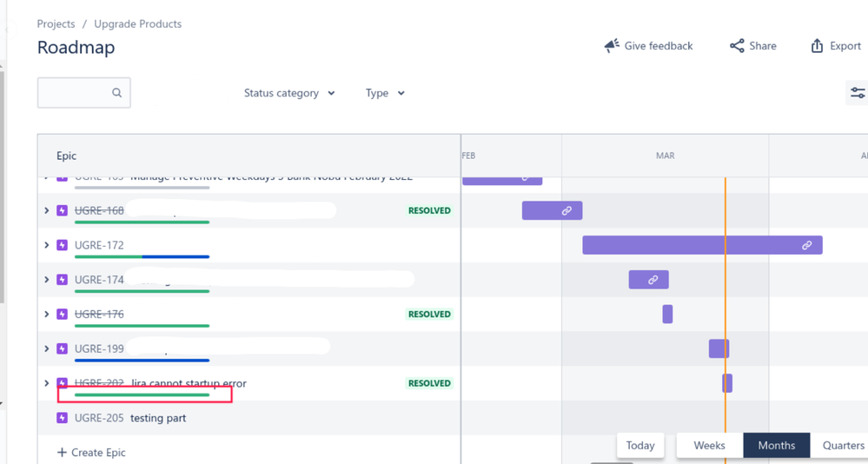Click the UGRE-199 blue progress bar

pyautogui.click(x=142, y=361)
